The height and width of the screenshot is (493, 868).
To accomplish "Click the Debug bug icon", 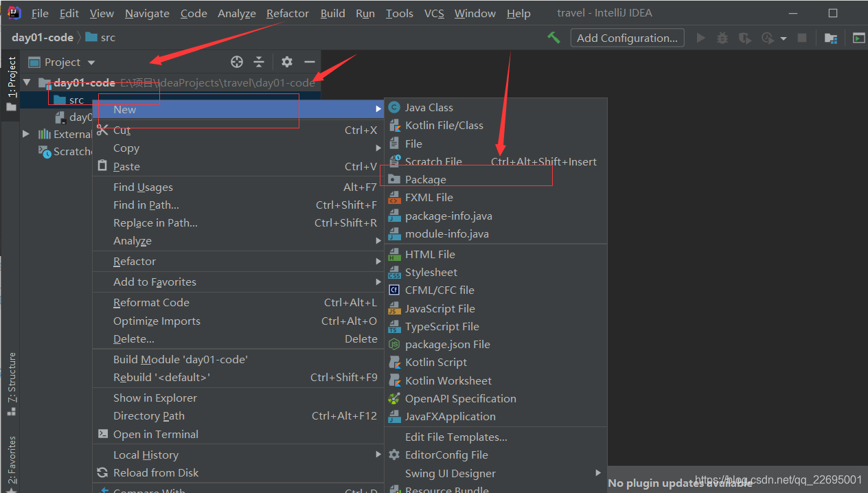I will tap(722, 38).
